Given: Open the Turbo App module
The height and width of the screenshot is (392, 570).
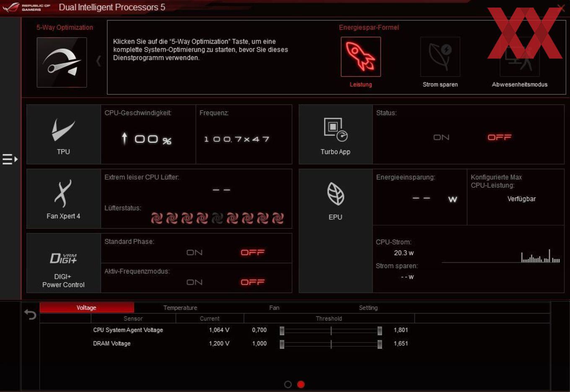Looking at the screenshot, I should (335, 134).
